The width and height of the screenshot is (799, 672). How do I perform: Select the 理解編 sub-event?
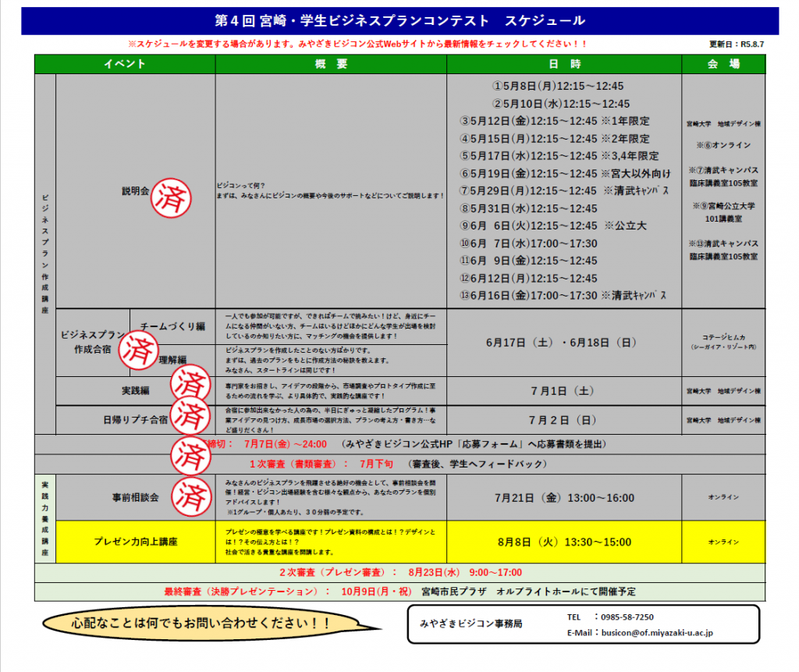point(172,360)
